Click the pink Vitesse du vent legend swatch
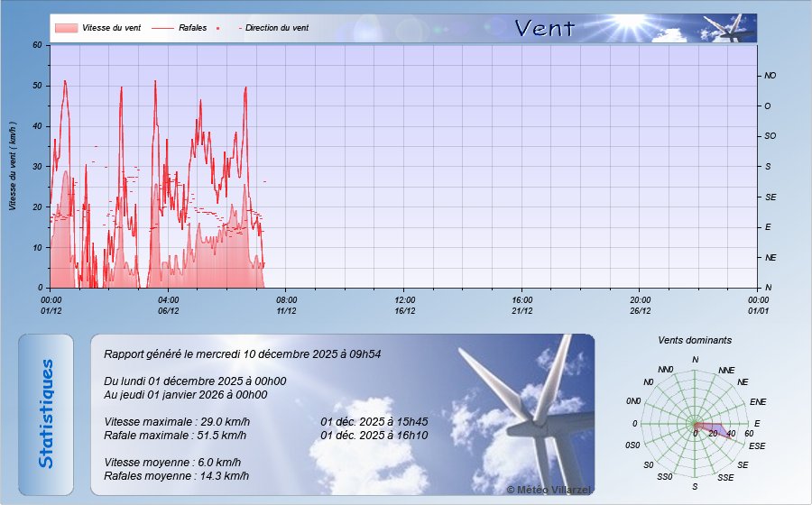The image size is (812, 505). coord(66,28)
